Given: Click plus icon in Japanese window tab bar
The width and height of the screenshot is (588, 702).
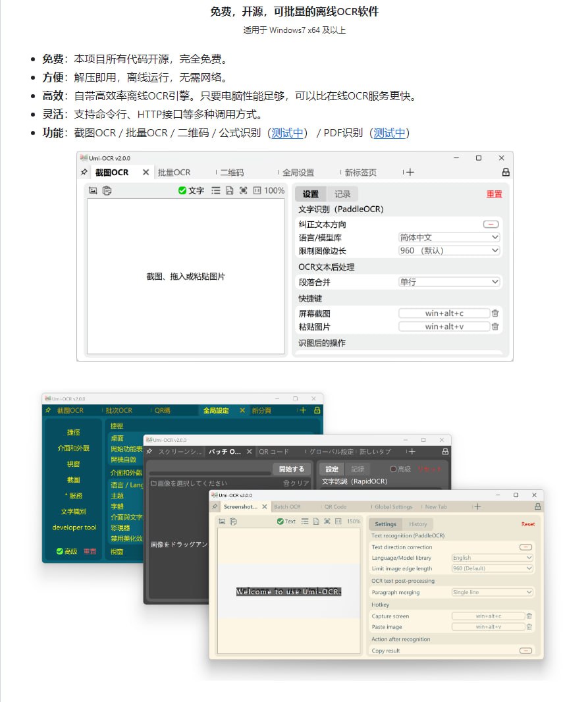Looking at the screenshot, I should pos(412,451).
